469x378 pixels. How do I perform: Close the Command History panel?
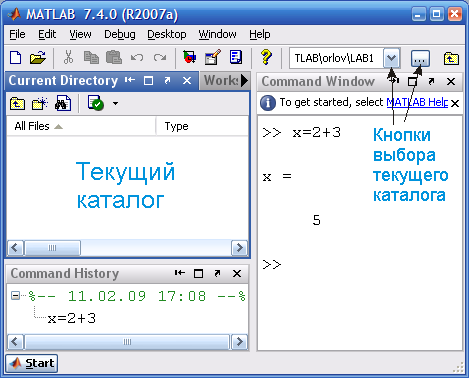pyautogui.click(x=237, y=273)
